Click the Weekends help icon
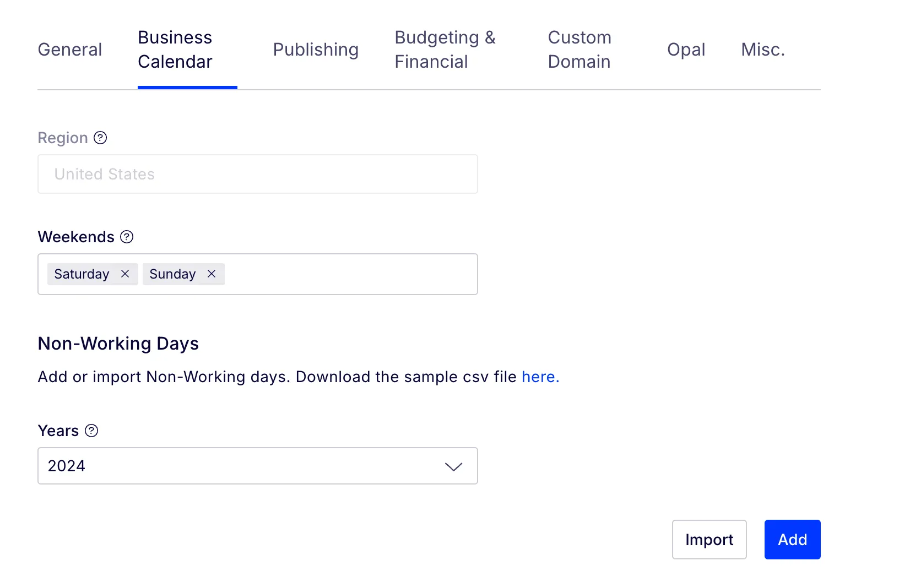The width and height of the screenshot is (910, 588). tap(127, 237)
